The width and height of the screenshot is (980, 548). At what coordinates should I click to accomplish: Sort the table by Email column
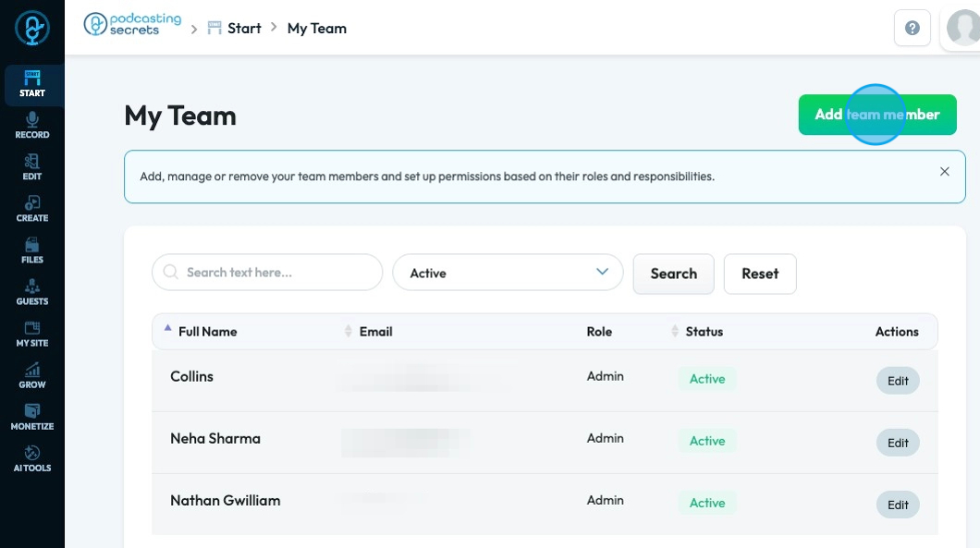click(x=375, y=332)
